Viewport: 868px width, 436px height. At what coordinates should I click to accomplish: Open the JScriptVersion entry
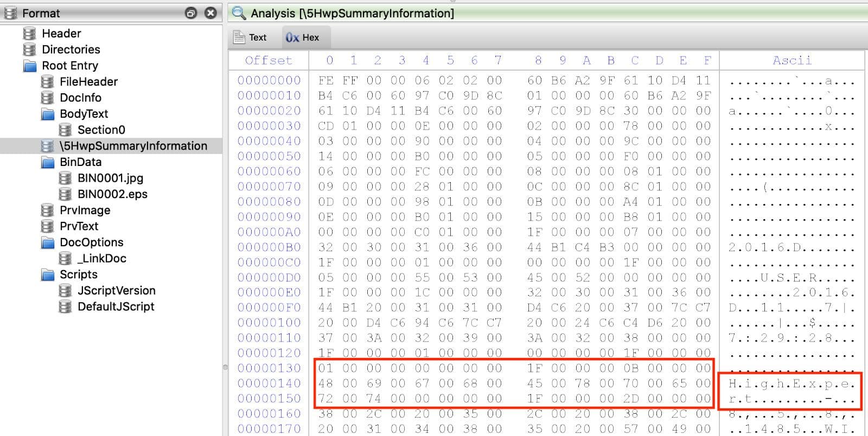pos(116,291)
